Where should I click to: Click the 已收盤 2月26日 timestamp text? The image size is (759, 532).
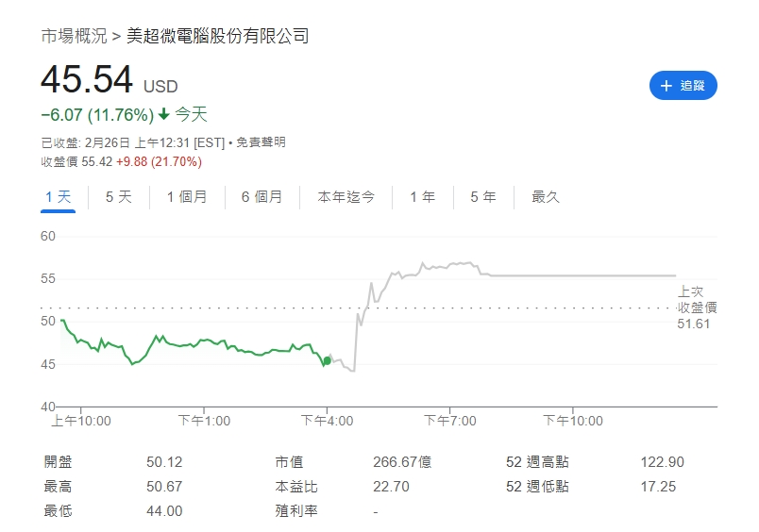pyautogui.click(x=132, y=142)
